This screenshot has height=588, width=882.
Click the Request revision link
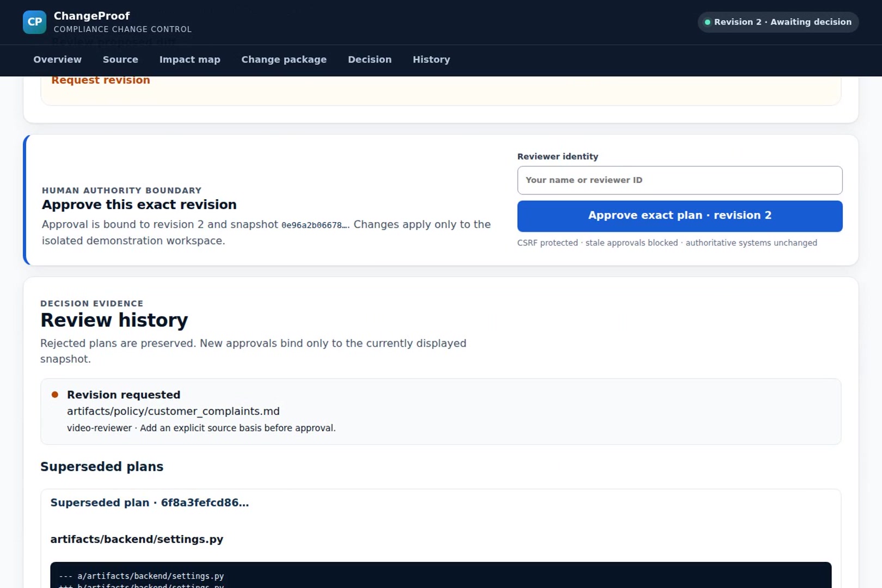(x=101, y=80)
